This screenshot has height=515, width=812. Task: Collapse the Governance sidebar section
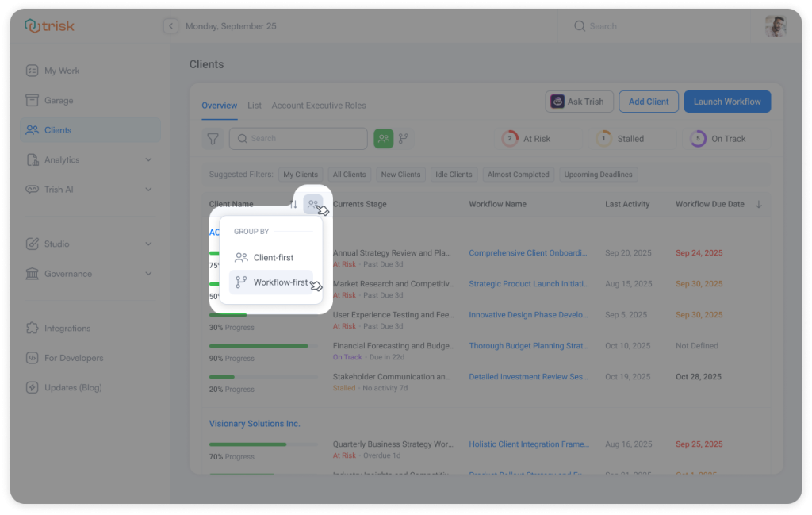click(147, 273)
